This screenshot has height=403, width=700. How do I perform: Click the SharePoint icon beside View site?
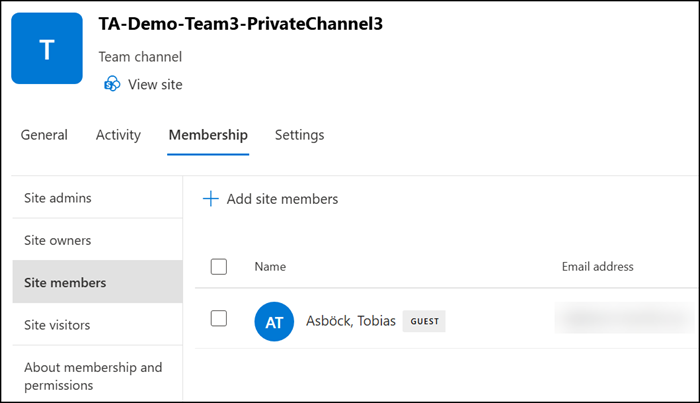point(112,84)
